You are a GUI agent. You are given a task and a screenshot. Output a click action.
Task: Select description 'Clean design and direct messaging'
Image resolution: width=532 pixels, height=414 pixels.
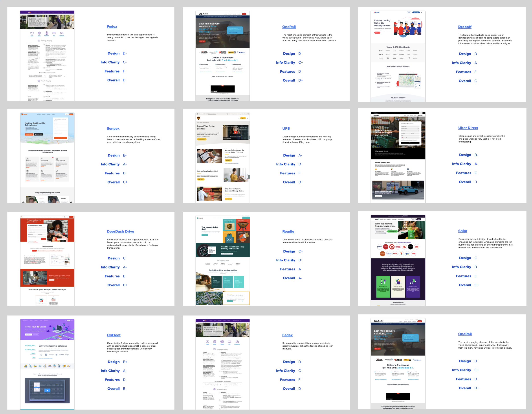point(482,139)
